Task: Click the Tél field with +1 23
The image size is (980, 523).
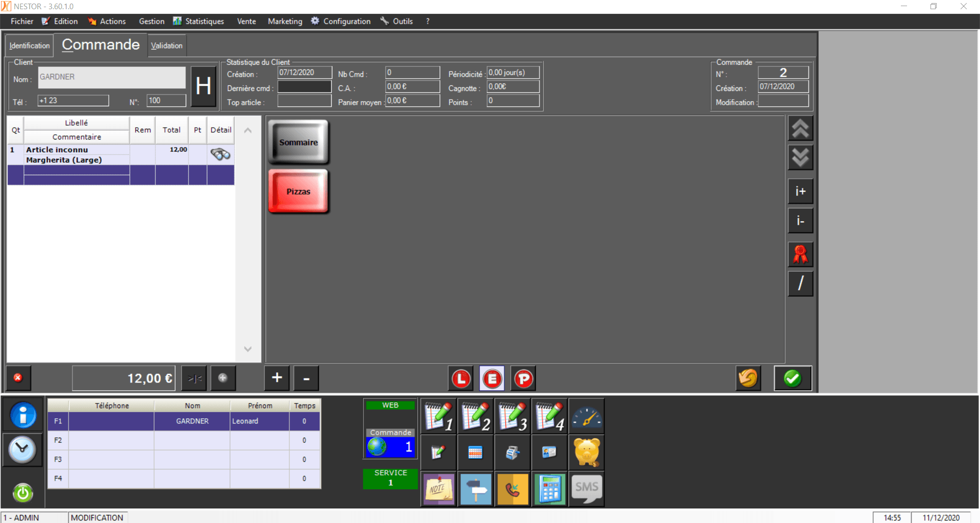Action: (x=73, y=101)
